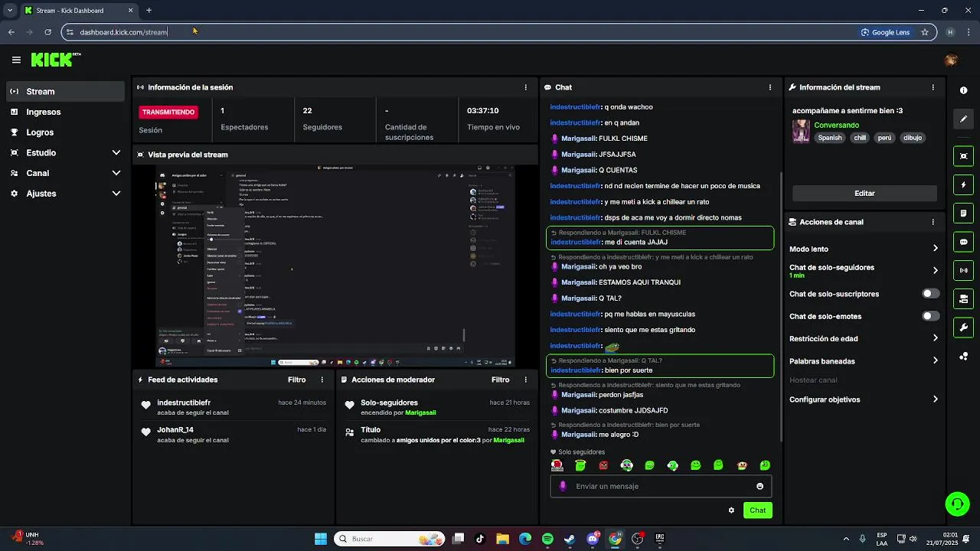The height and width of the screenshot is (551, 980).
Task: Toggle the chat bubble widget icon in right rail
Action: point(963,242)
